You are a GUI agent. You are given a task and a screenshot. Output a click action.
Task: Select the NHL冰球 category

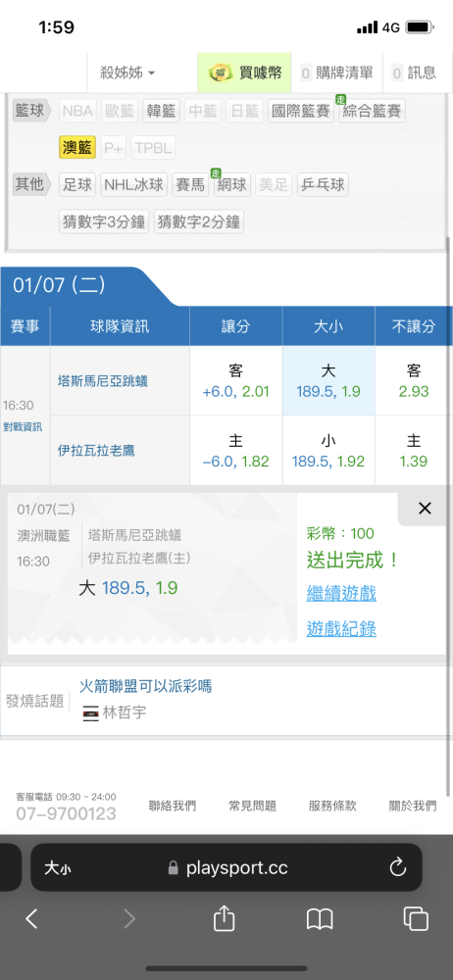click(134, 185)
